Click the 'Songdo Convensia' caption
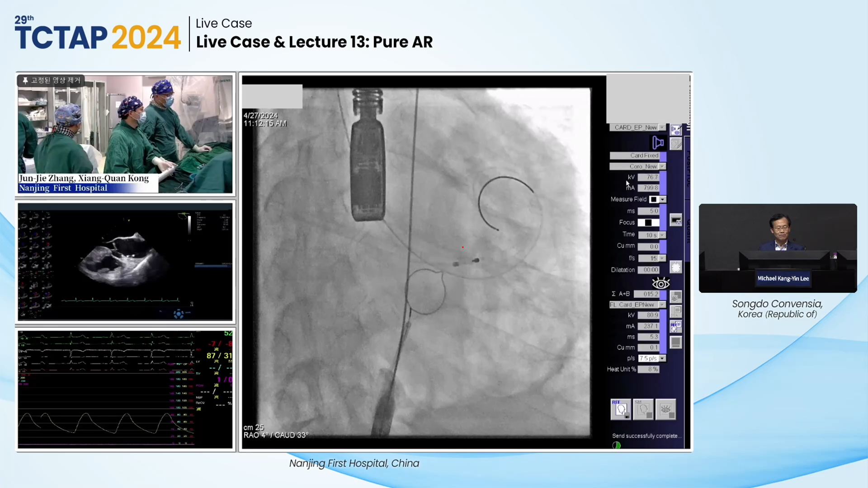The height and width of the screenshot is (488, 868). [x=777, y=304]
